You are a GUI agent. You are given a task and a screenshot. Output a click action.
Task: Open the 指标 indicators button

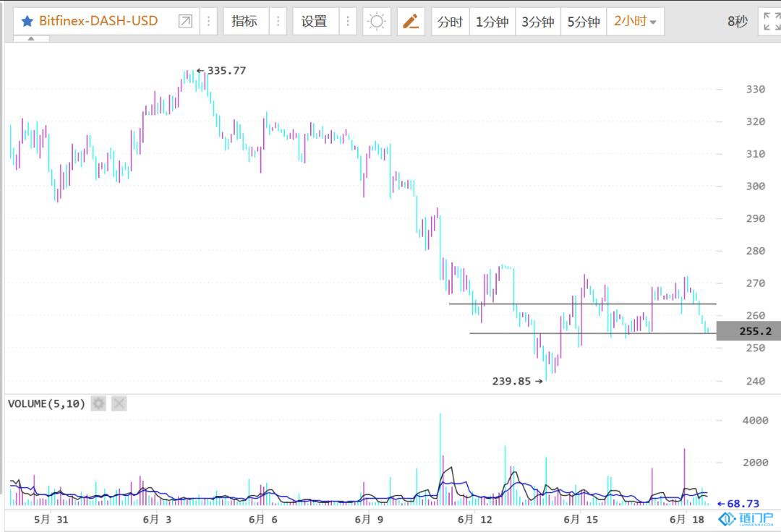coord(244,21)
